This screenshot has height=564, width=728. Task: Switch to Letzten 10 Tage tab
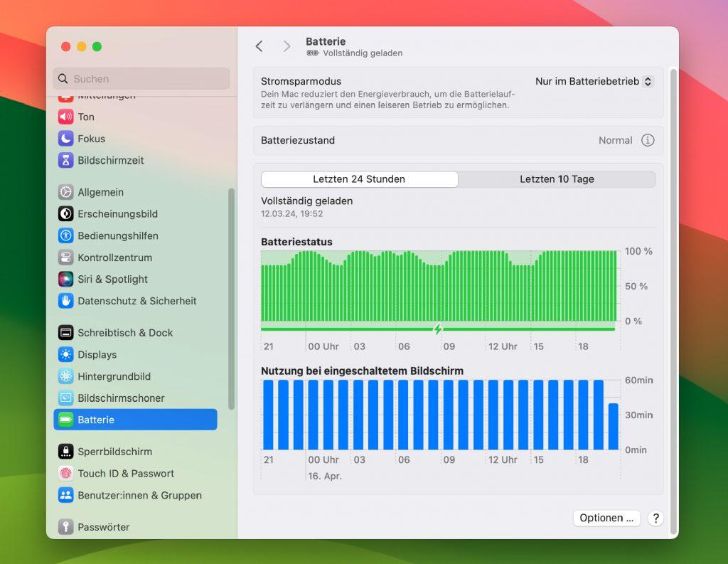tap(557, 179)
